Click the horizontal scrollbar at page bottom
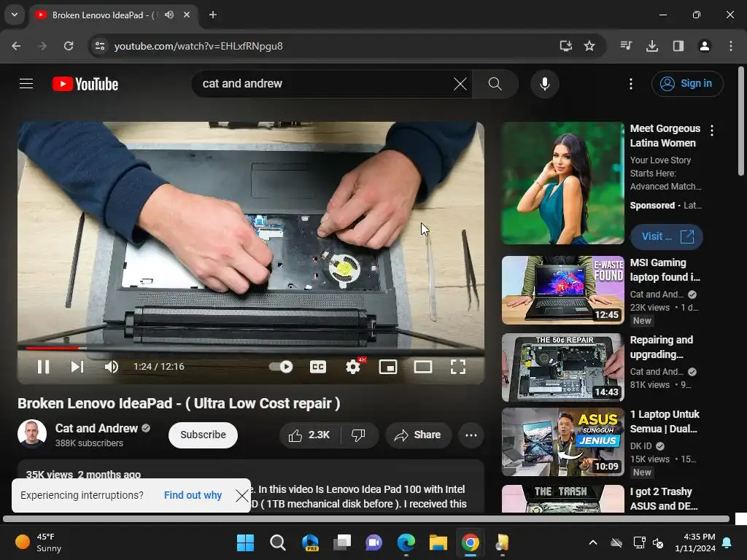747x560 pixels. click(366, 518)
